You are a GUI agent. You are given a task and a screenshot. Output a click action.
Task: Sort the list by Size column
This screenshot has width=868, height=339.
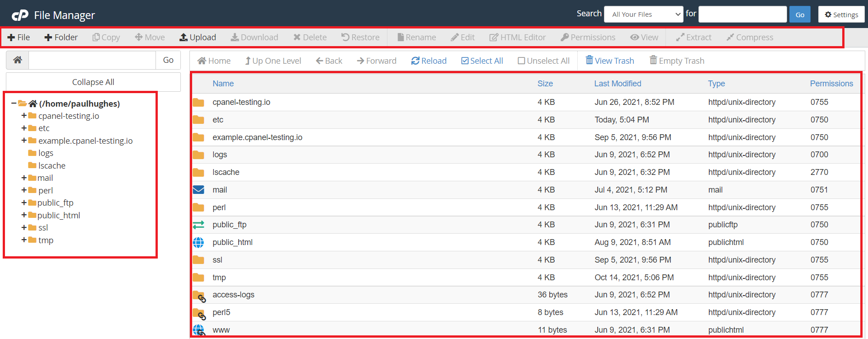coord(545,84)
